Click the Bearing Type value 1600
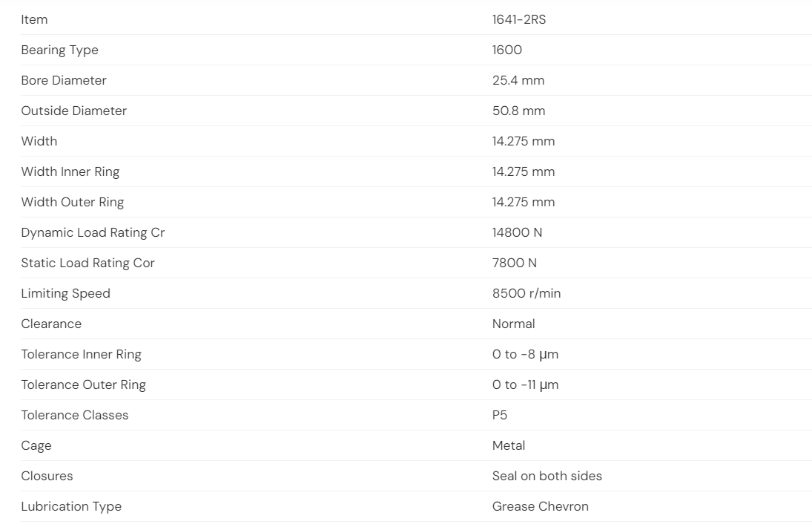The width and height of the screenshot is (812, 527). 507,50
